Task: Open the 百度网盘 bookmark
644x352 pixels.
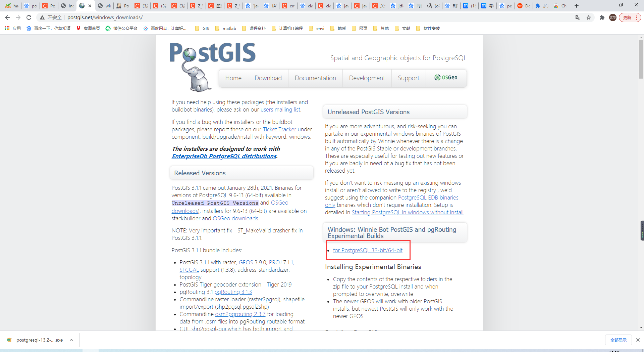Action: pyautogui.click(x=165, y=29)
